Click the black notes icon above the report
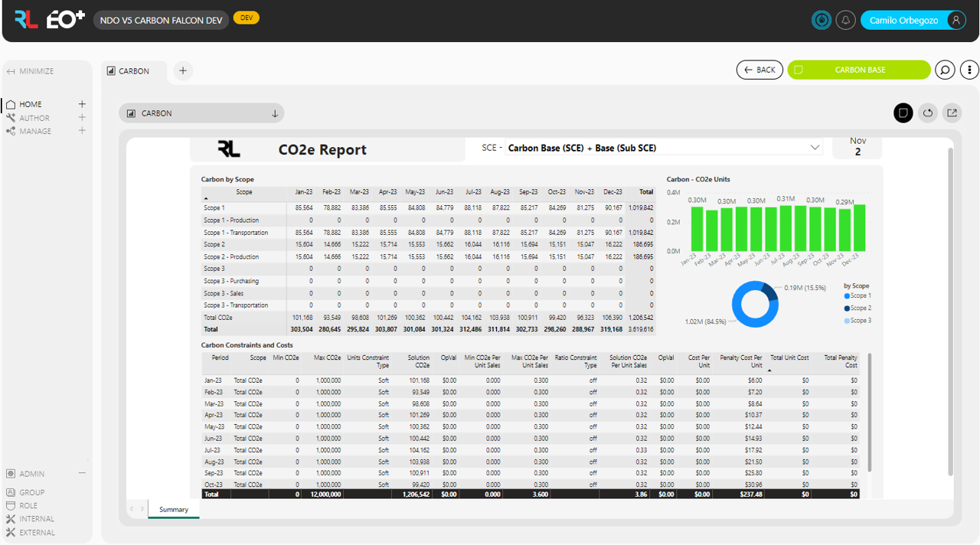 point(903,113)
